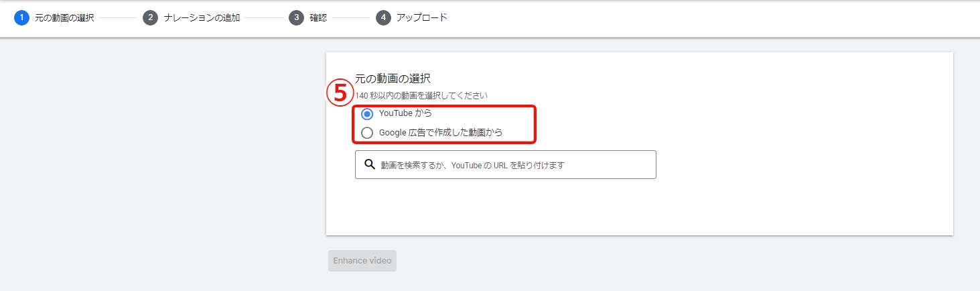Click the step 2 number circle
Viewport: 980px width, 291px height.
coord(150,18)
